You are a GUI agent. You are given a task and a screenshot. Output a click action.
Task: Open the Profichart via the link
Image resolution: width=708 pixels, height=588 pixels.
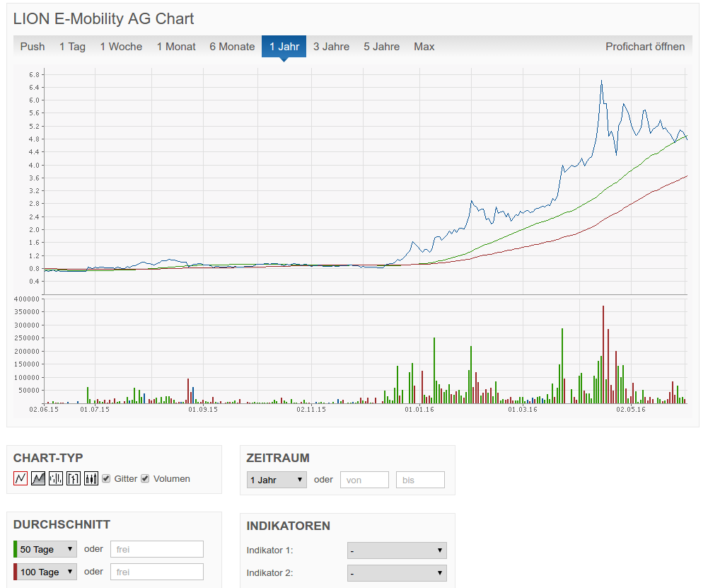click(645, 46)
